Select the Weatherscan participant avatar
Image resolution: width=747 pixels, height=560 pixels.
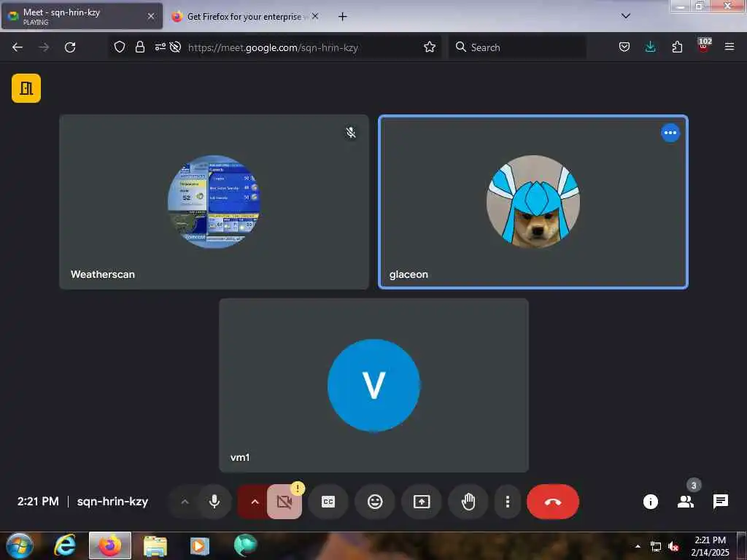click(214, 201)
